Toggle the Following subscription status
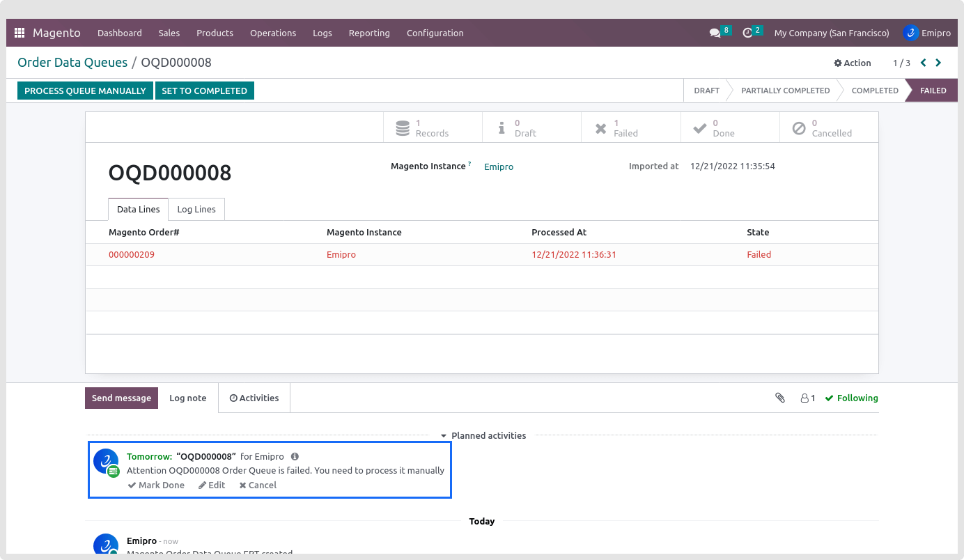 (851, 398)
